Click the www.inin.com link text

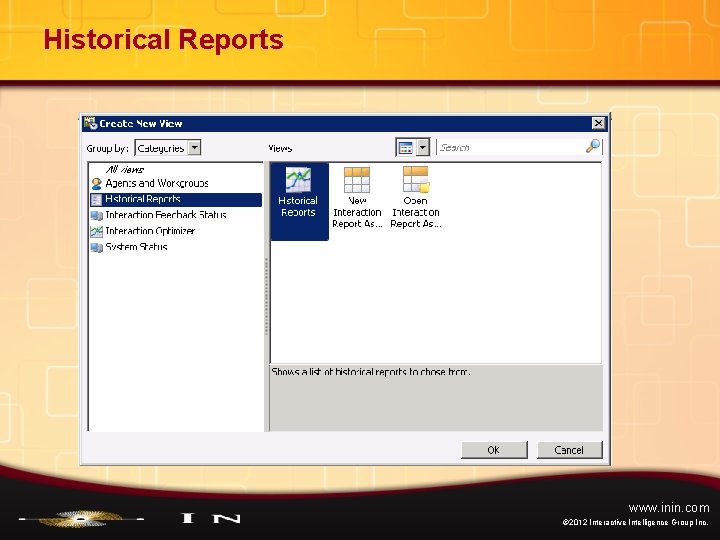coord(669,508)
